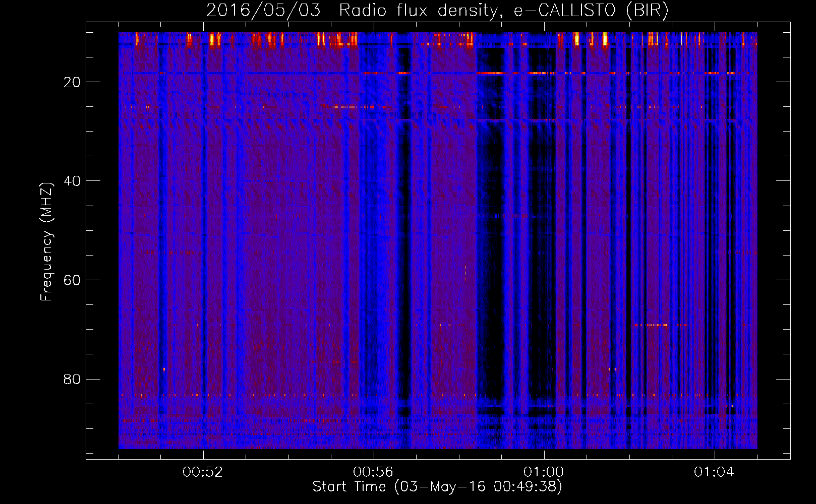The image size is (816, 504).
Task: Click the 80 MHz frequency tick label
Action: click(x=72, y=379)
